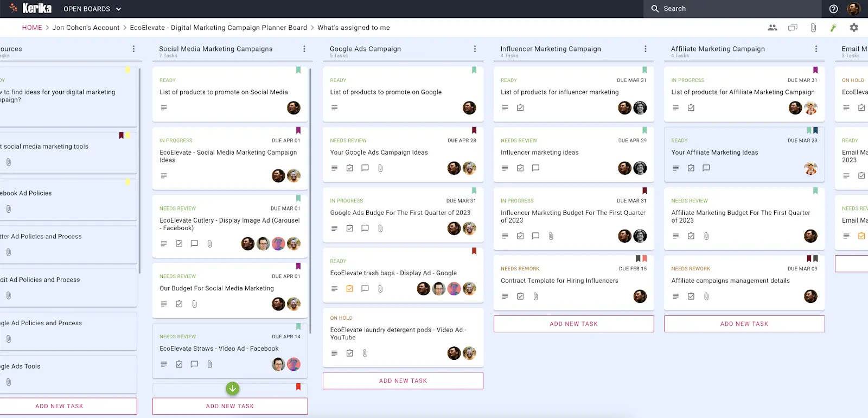Click DUE FEB 15 date on Contract Template card
868x418 pixels.
[633, 269]
